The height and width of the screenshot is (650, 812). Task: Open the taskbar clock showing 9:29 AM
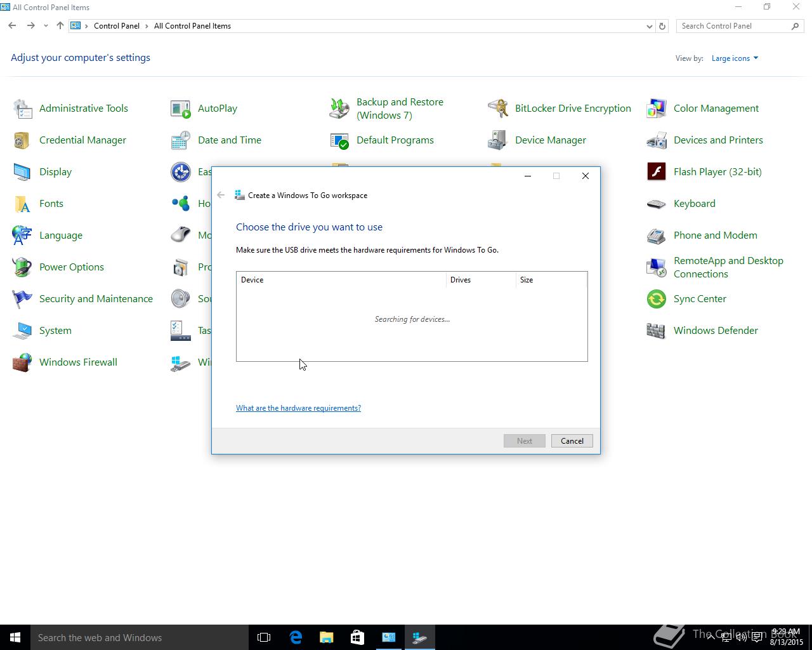coord(786,637)
